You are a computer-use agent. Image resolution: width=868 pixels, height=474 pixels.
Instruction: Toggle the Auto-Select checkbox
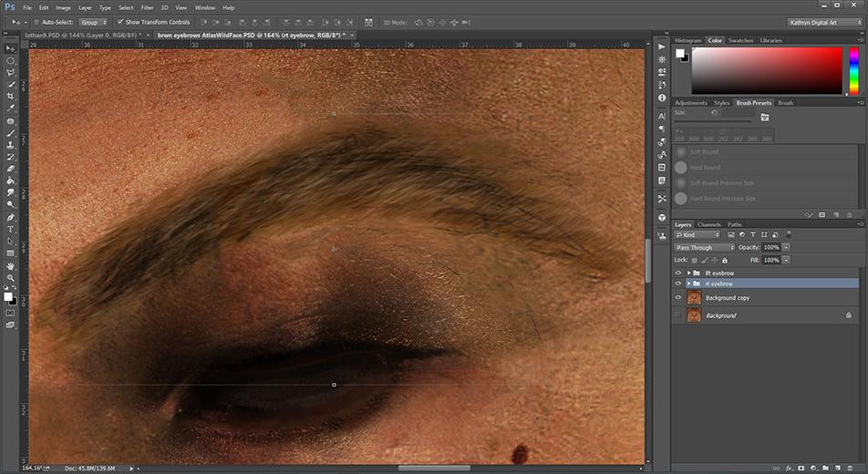coord(36,22)
